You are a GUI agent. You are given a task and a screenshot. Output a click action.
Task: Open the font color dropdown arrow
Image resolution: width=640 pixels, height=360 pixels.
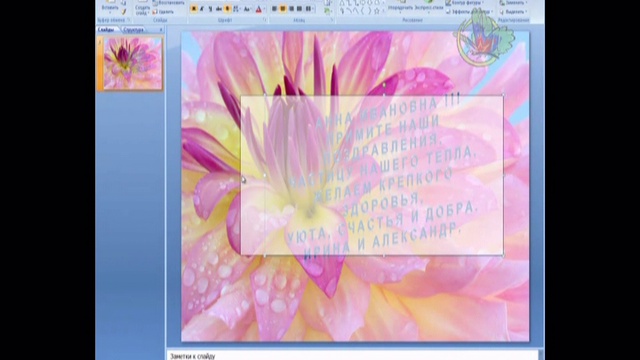coord(264,9)
